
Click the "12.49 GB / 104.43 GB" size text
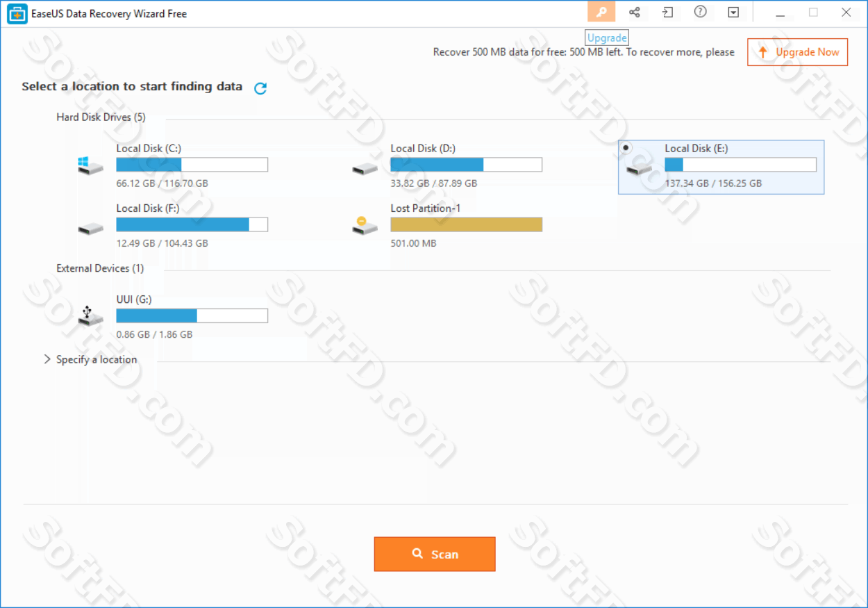click(162, 243)
